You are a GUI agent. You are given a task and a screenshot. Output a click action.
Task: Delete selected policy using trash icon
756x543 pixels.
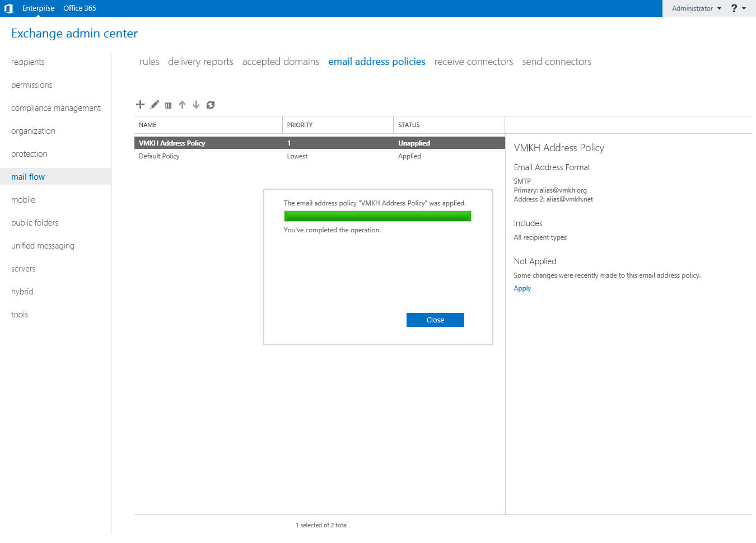point(168,105)
